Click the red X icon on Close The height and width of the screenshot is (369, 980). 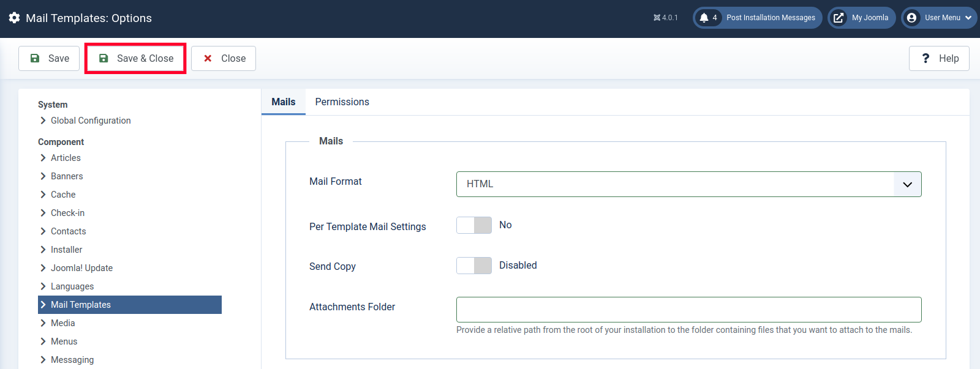click(x=208, y=58)
